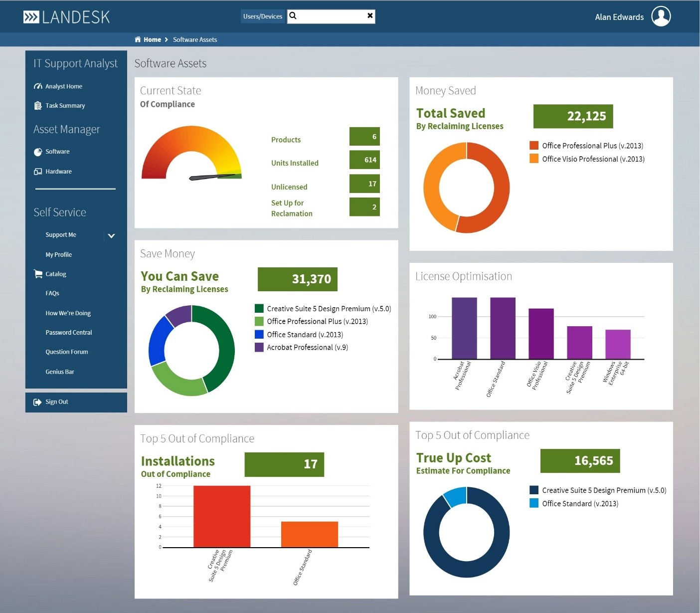Open Software under Asset Manager

pyautogui.click(x=57, y=152)
